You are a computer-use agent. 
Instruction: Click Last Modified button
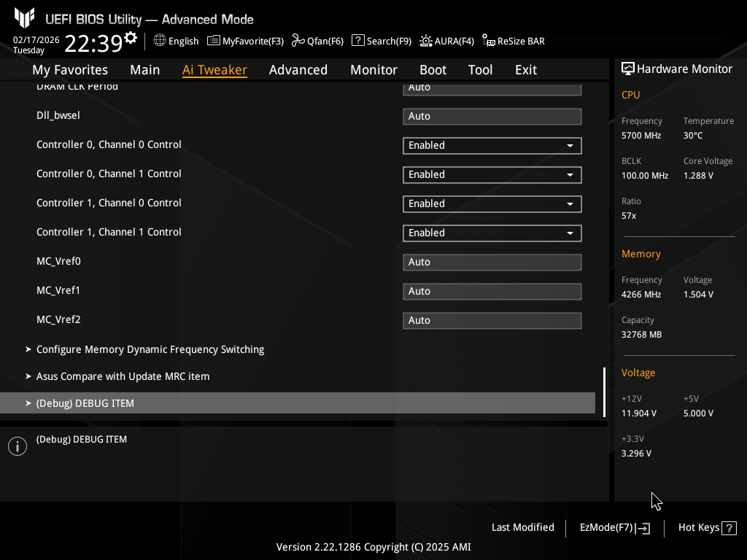522,528
